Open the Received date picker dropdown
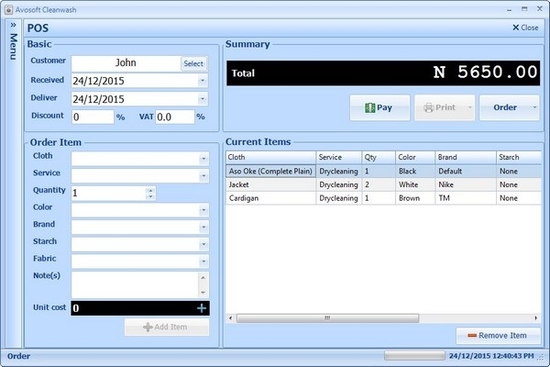 coord(202,81)
